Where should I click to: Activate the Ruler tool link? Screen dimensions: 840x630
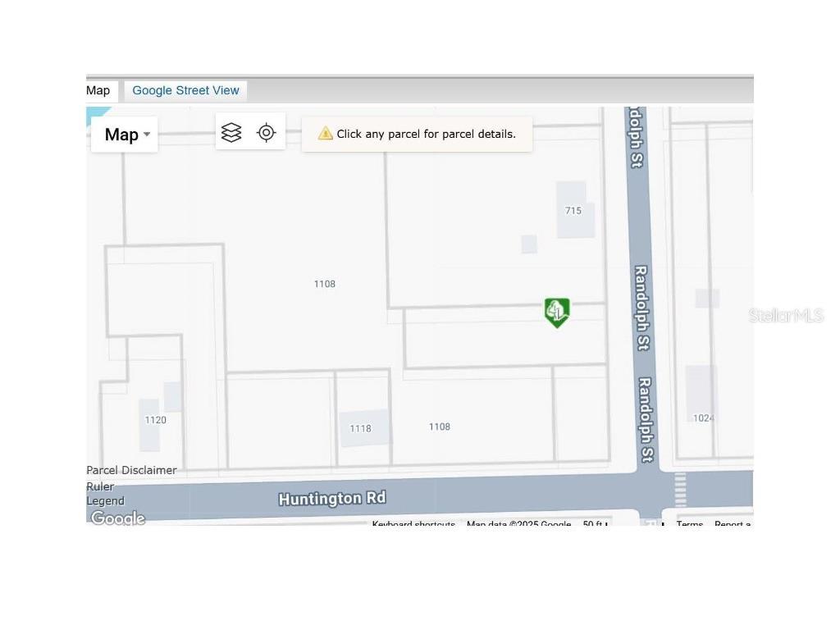100,486
